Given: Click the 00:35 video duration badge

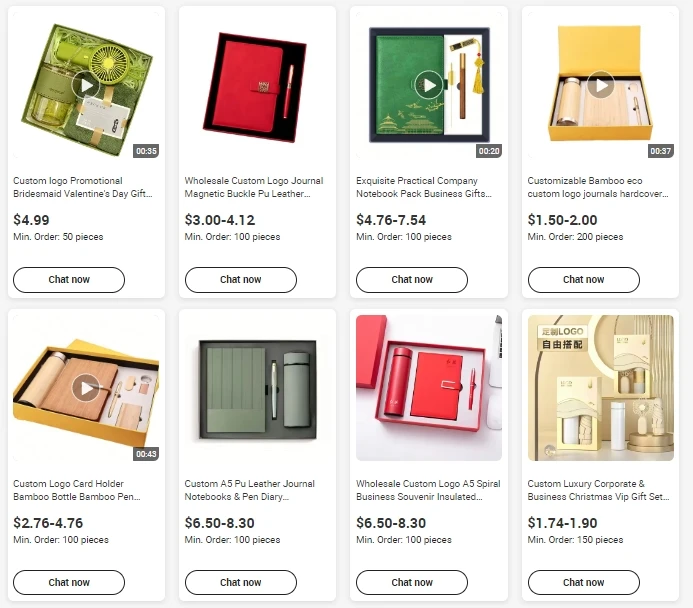Looking at the screenshot, I should [x=146, y=151].
